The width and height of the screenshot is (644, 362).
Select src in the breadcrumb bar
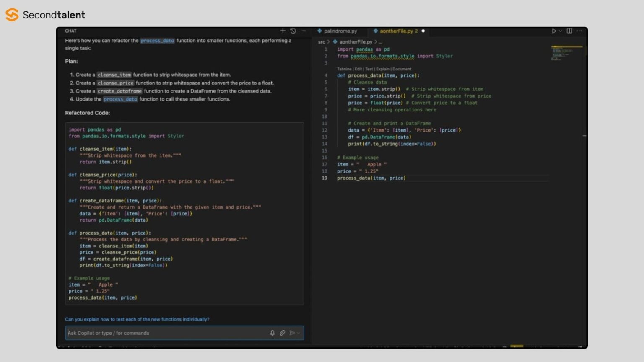click(321, 42)
